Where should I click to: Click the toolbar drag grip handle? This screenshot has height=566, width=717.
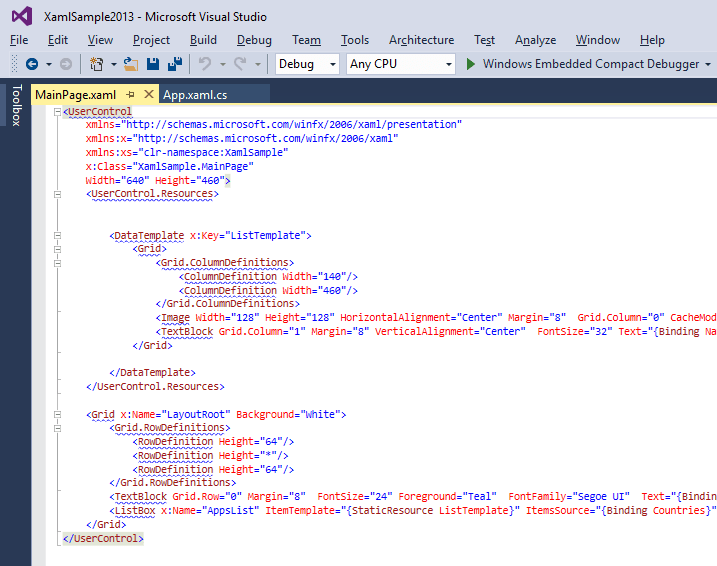[14, 64]
